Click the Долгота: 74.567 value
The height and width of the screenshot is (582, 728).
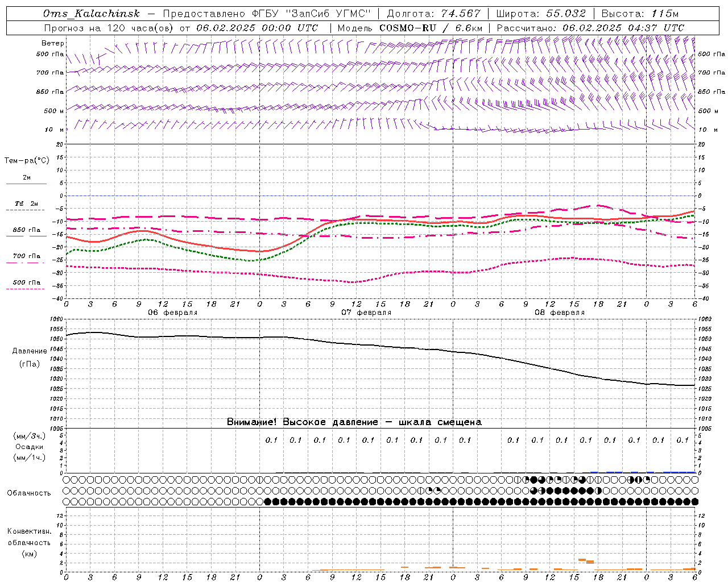point(434,14)
